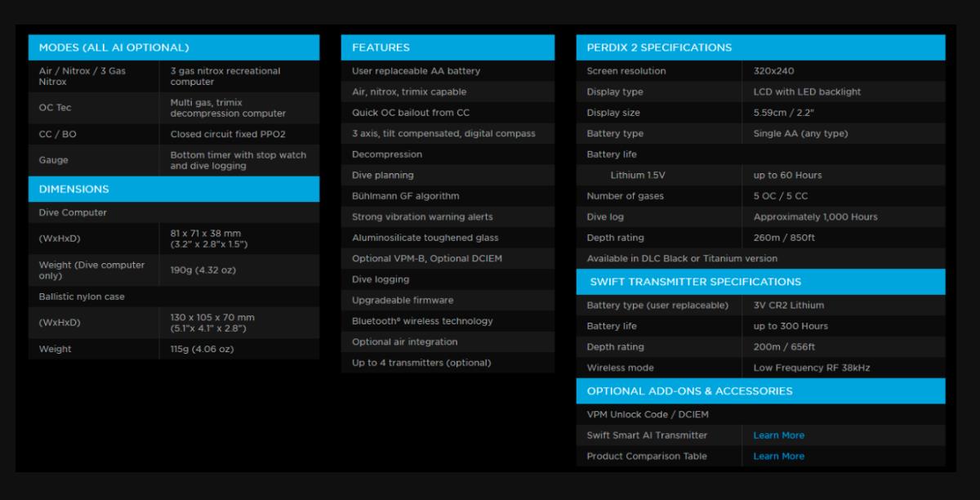Screen dimensions: 980x500
Task: Select the Bühlmann GF algorithm feature row
Action: coord(405,196)
